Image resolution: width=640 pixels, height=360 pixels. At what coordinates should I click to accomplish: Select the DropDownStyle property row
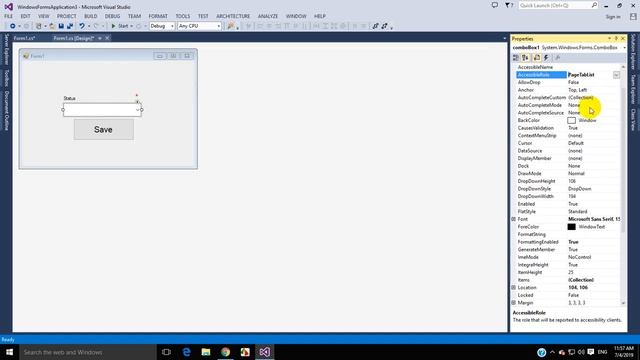(568, 189)
